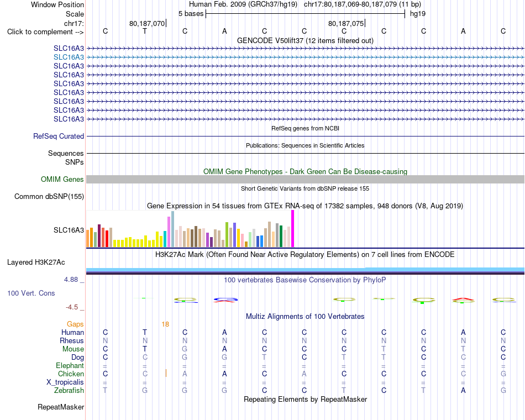Click the chr17: base position label

point(74,23)
